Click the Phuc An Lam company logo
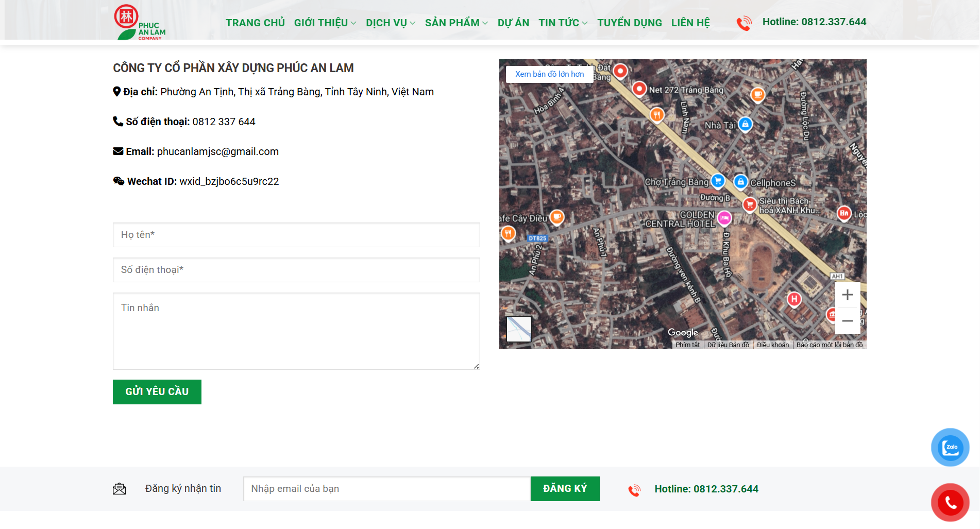 click(139, 23)
